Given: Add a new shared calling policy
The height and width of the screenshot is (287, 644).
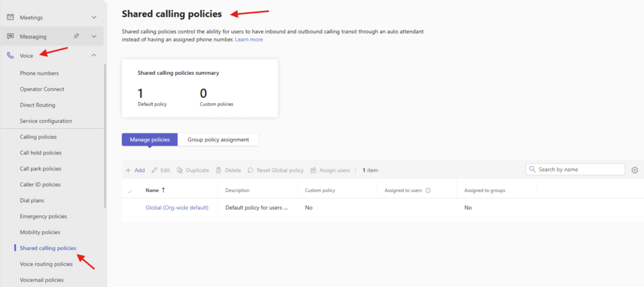Looking at the screenshot, I should [135, 170].
